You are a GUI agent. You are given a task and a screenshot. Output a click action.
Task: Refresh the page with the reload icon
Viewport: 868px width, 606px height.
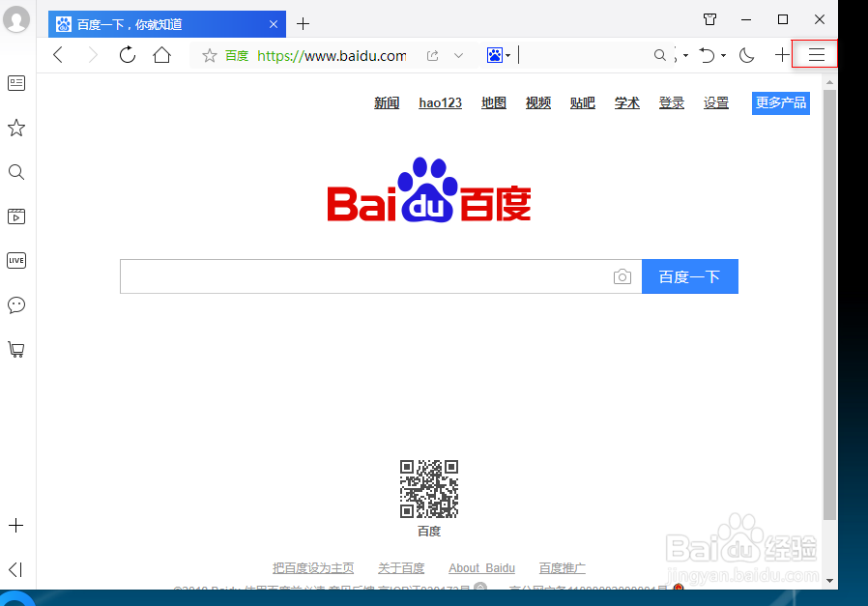[127, 55]
